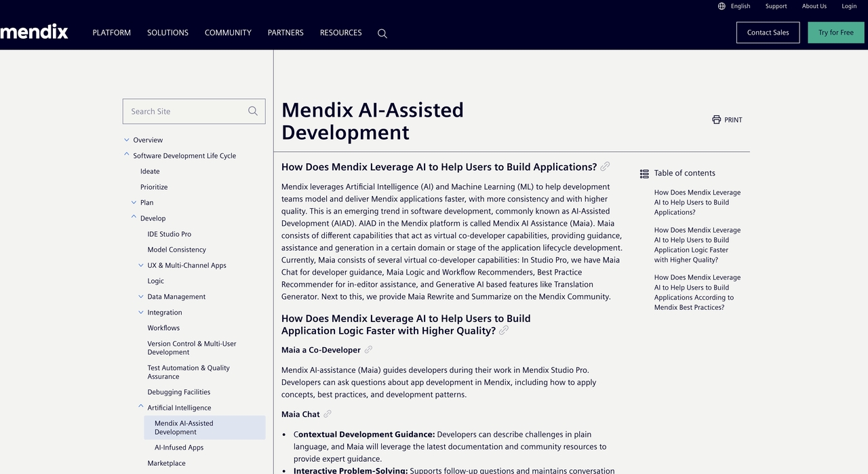Open the Logic sidebar item
The width and height of the screenshot is (868, 474).
point(156,281)
